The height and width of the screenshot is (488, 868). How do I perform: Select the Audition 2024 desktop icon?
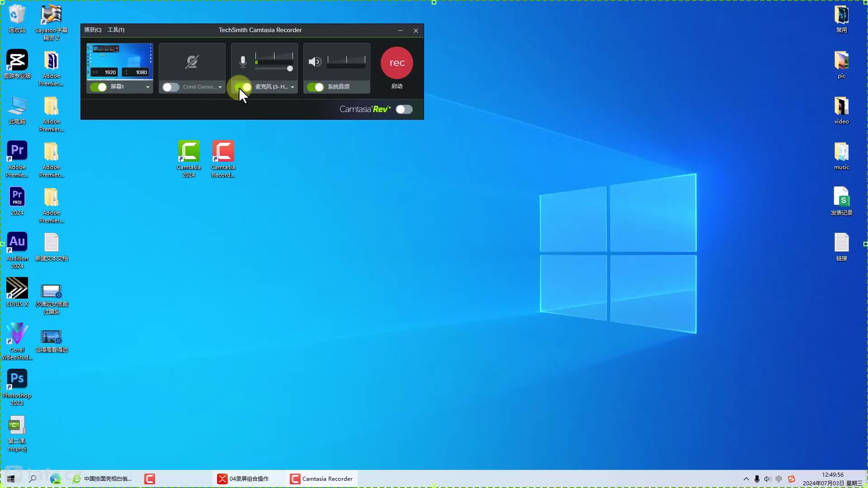17,250
